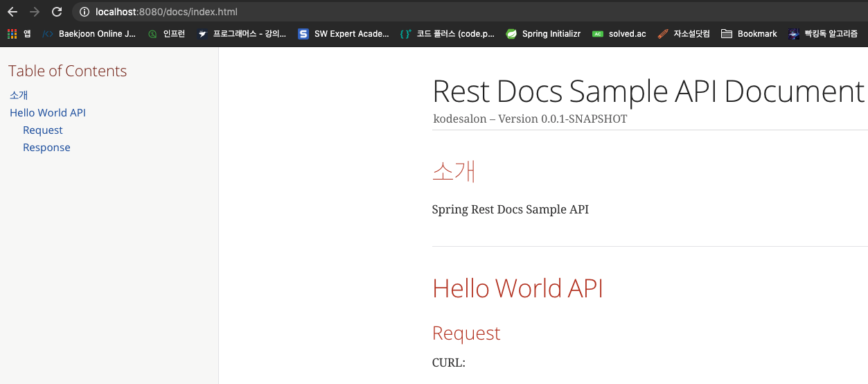The image size is (868, 384).
Task: Expand the Bookmark folder label
Action: pyautogui.click(x=757, y=33)
